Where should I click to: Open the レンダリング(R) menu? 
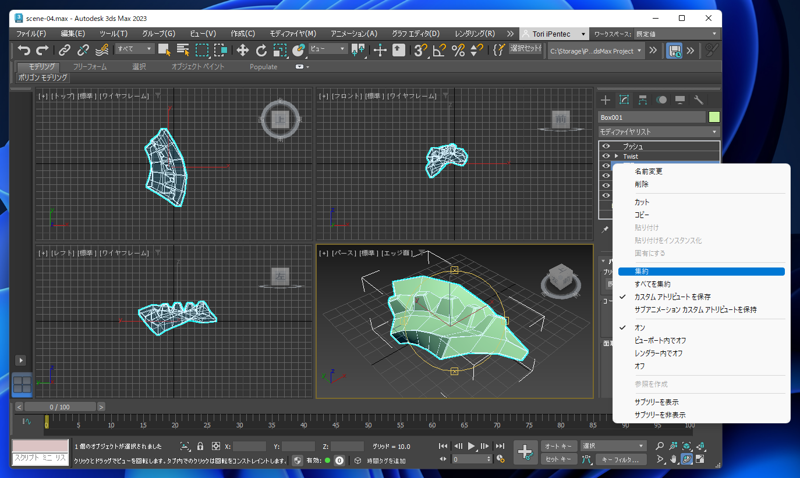point(474,34)
